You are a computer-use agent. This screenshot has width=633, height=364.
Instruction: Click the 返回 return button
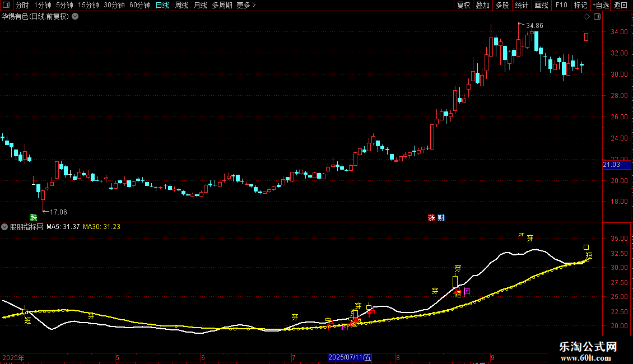[621, 5]
